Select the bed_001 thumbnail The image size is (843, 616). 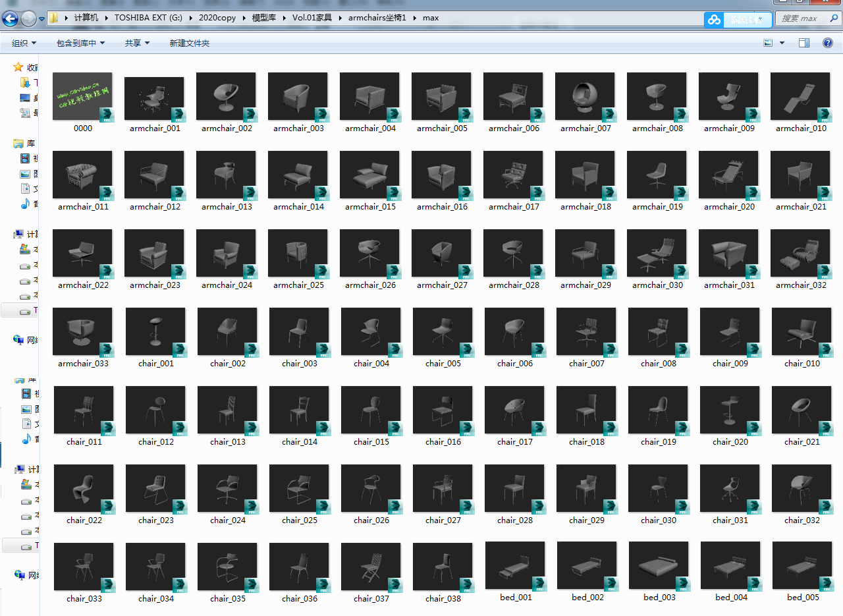click(x=514, y=566)
